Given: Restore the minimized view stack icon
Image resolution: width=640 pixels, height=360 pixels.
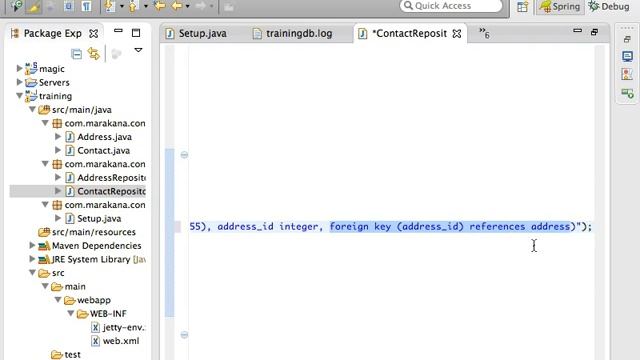Looking at the screenshot, I should [627, 39].
